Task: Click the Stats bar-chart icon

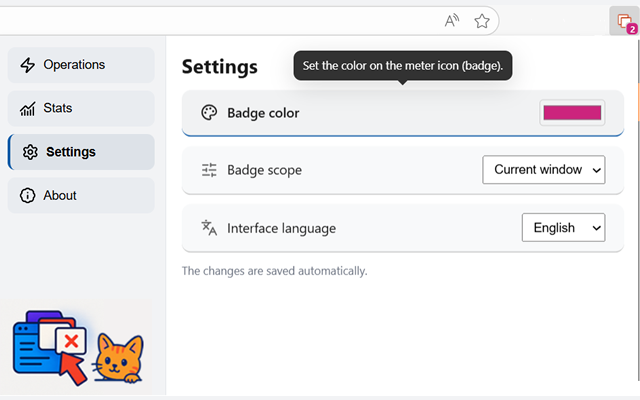Action: tap(28, 109)
